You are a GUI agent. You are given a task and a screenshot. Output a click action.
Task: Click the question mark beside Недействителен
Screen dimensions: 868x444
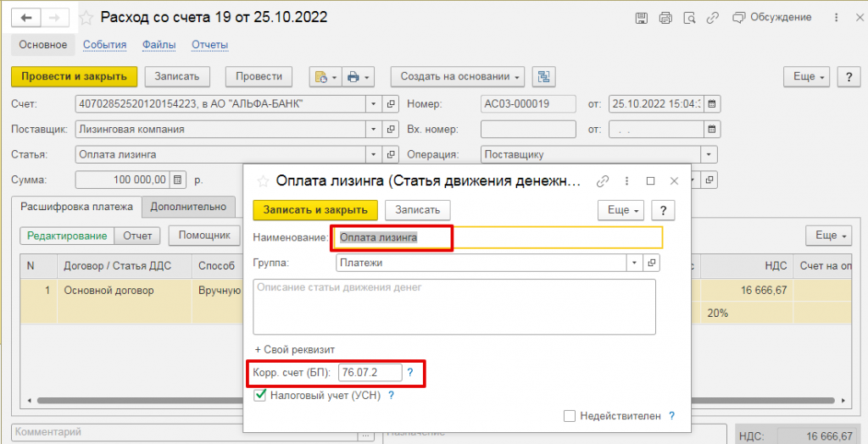(x=672, y=416)
